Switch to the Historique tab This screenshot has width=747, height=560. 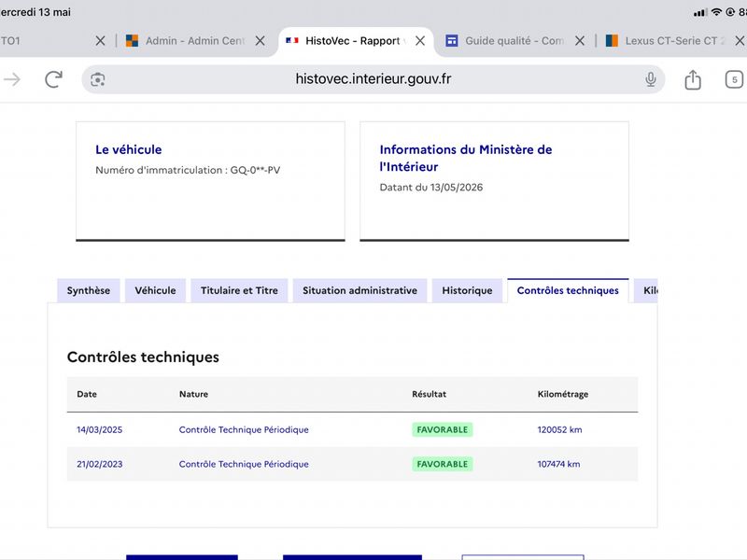pos(467,290)
